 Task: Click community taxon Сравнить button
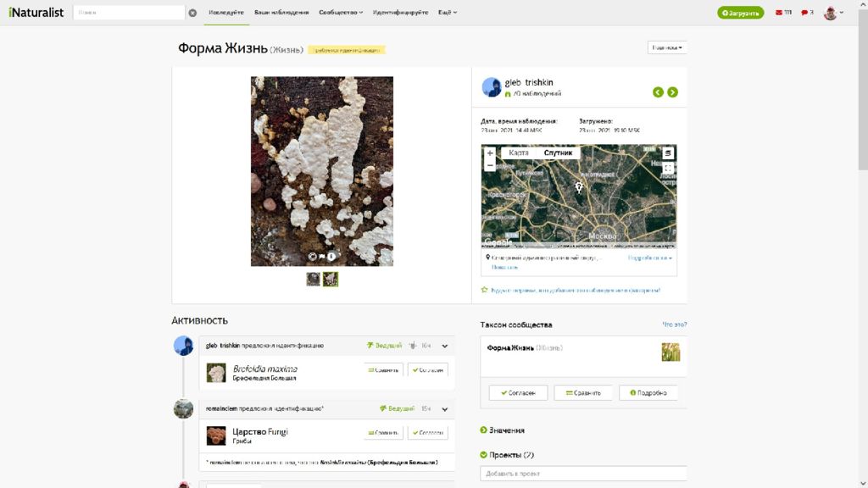pyautogui.click(x=583, y=393)
